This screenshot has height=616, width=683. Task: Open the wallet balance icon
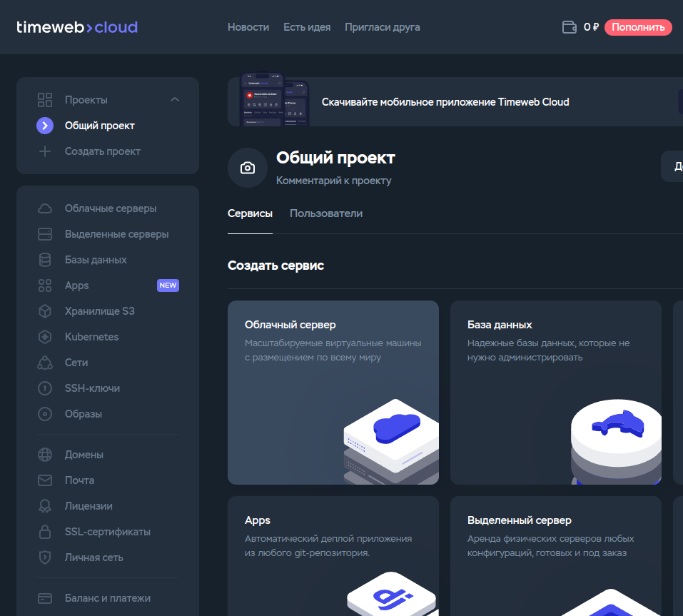pos(570,27)
